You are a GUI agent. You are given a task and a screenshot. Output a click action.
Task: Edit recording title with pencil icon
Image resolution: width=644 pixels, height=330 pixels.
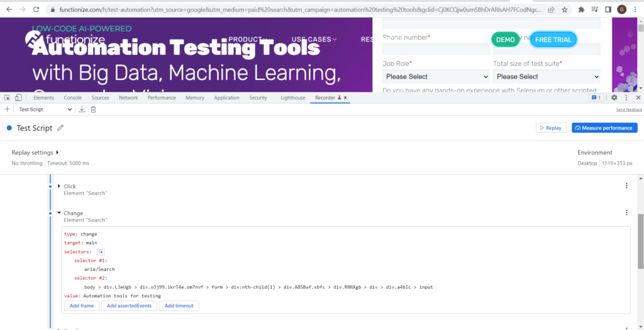(60, 128)
